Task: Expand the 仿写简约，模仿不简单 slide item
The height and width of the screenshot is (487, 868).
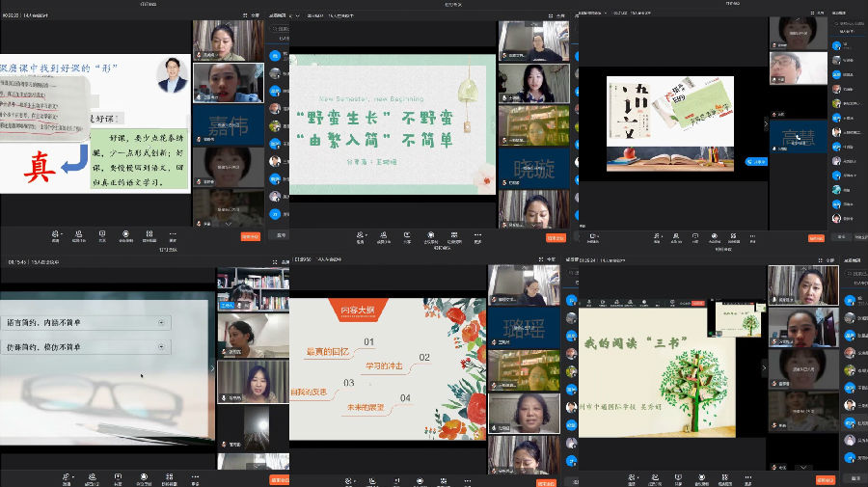Action: click(161, 346)
